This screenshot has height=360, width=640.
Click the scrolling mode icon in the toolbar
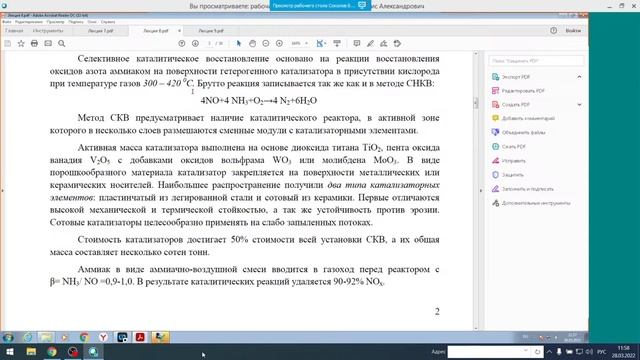coord(337,43)
